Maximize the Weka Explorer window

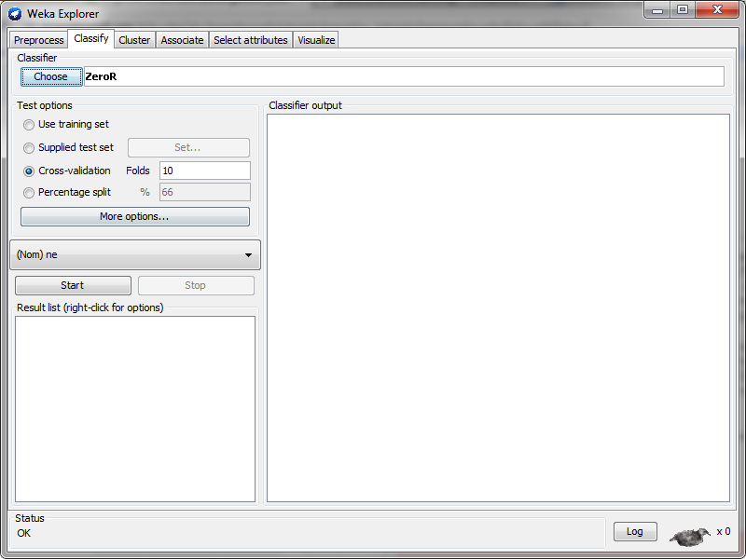click(684, 10)
